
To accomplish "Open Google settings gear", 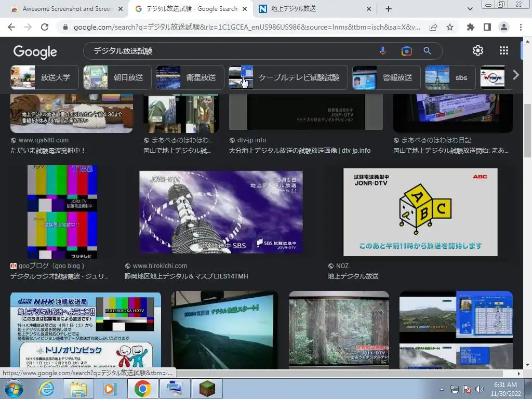I will tap(478, 50).
